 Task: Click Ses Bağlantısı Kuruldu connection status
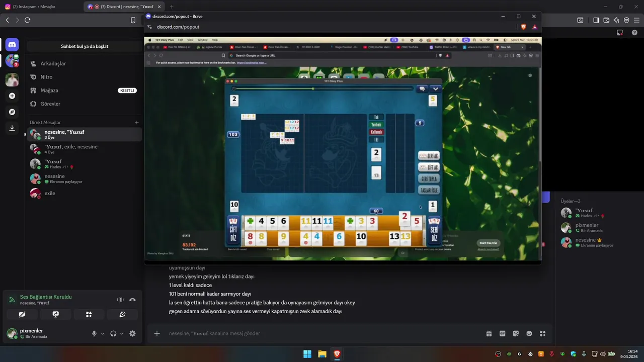(46, 297)
